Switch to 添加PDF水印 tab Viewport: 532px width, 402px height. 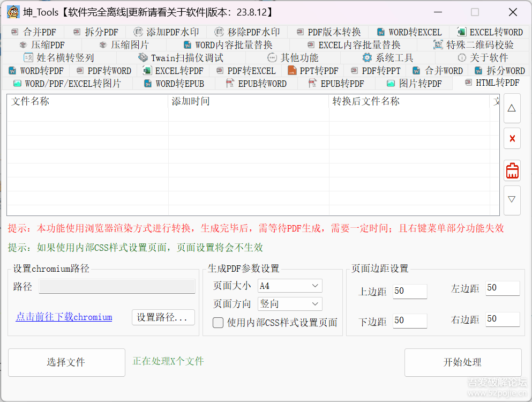tap(166, 32)
